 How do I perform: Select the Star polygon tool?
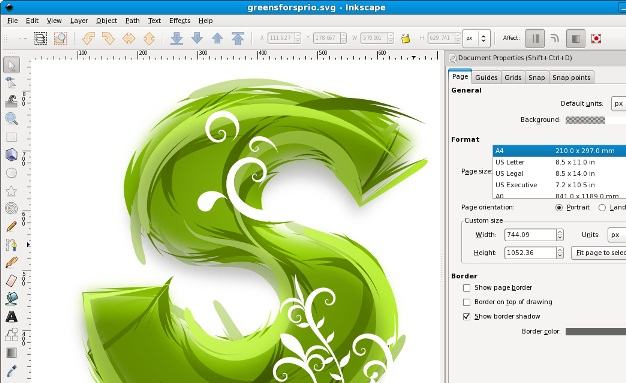click(x=11, y=191)
